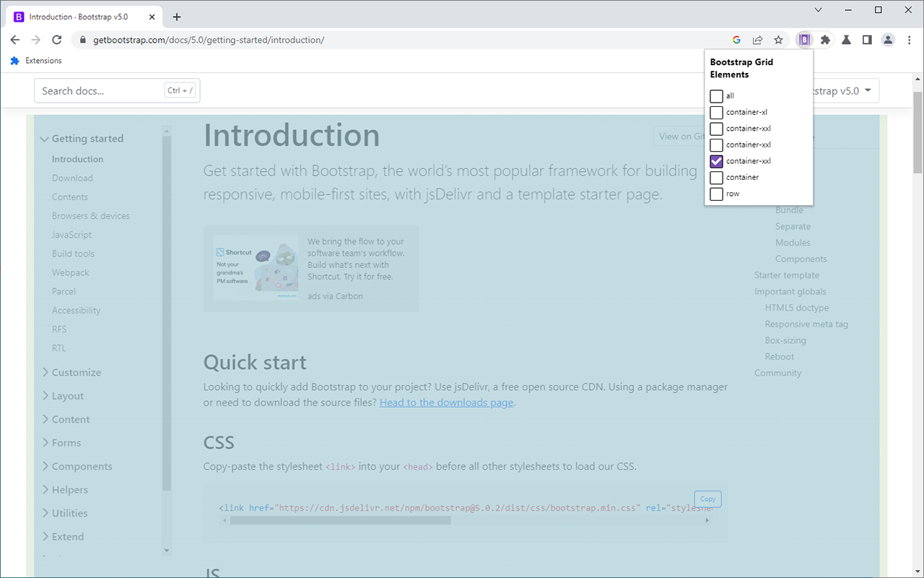This screenshot has height=578, width=924.
Task: Toggle the side panel icon
Action: (867, 40)
